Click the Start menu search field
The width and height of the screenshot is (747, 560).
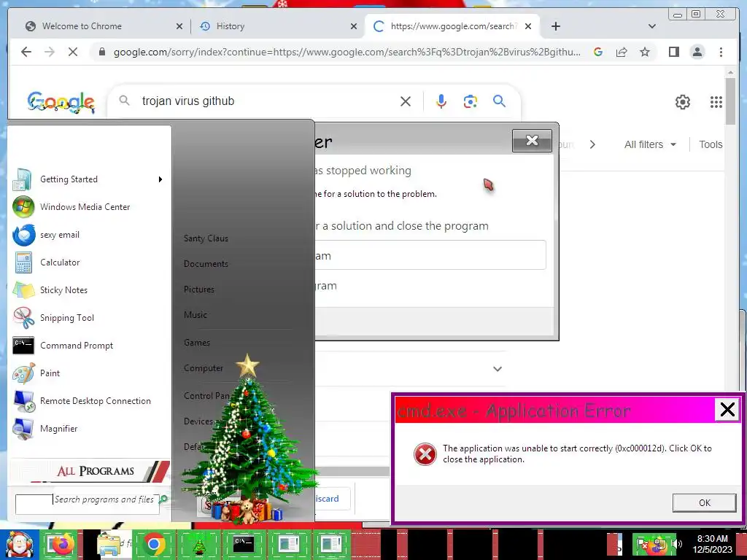click(x=88, y=504)
